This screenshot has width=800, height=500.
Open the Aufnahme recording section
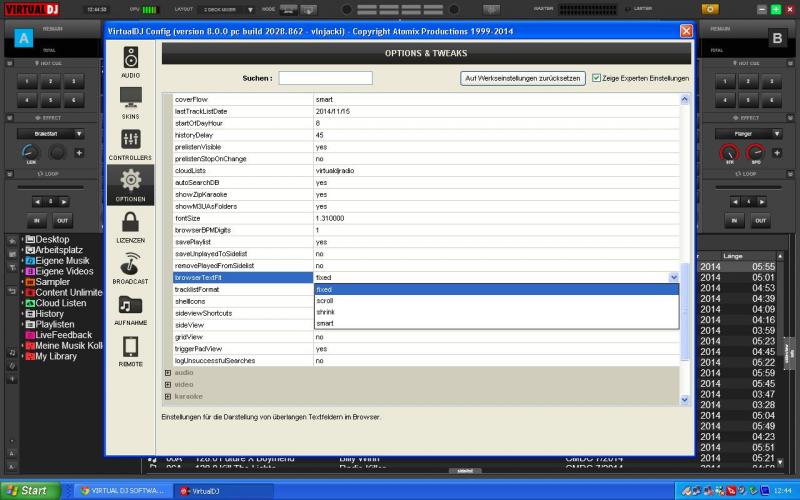[x=131, y=309]
